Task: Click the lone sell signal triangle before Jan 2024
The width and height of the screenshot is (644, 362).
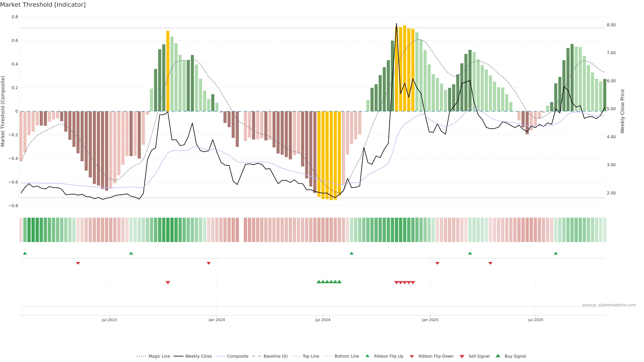Action: pos(168,283)
